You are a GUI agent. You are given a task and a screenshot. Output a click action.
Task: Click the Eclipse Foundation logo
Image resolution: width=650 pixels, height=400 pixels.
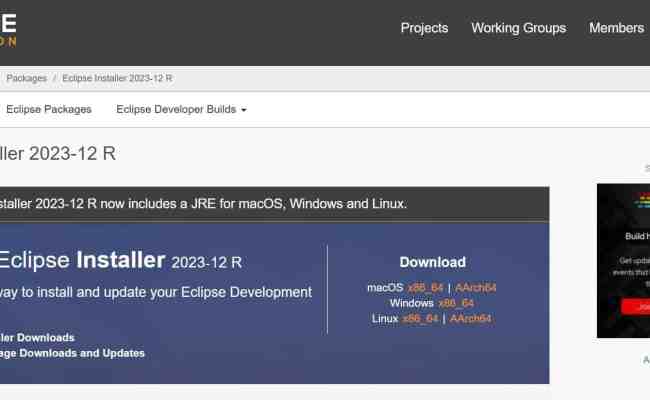[x=8, y=29]
